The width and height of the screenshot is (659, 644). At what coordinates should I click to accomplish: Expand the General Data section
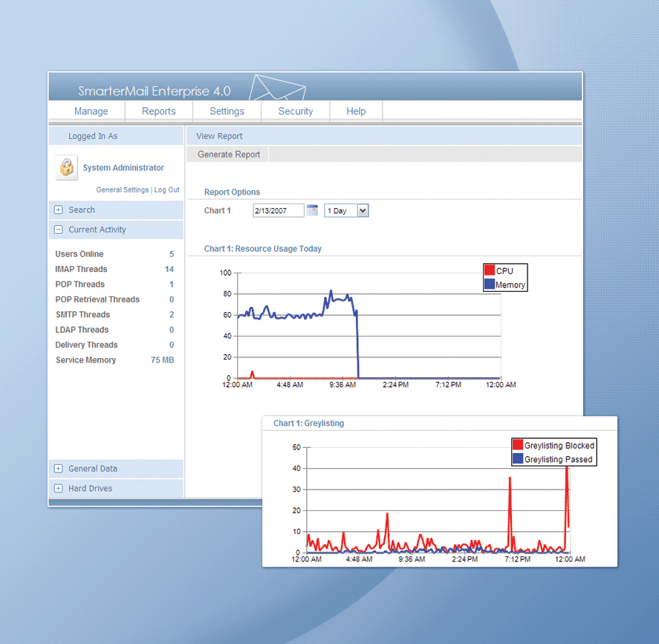pyautogui.click(x=59, y=469)
